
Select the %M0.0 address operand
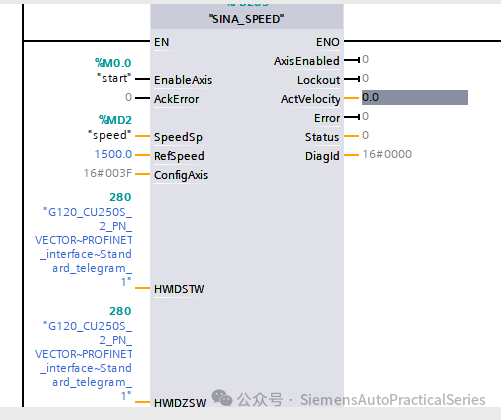click(x=113, y=63)
